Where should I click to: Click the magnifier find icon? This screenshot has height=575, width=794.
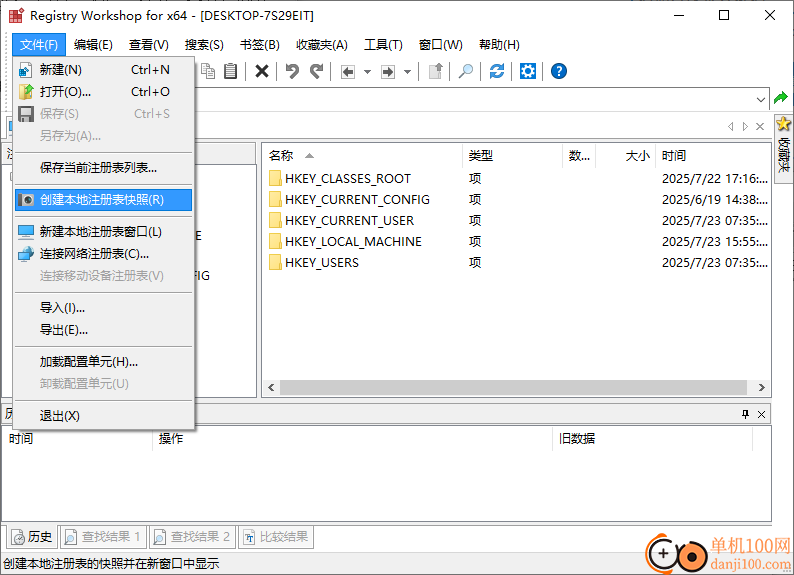click(466, 71)
